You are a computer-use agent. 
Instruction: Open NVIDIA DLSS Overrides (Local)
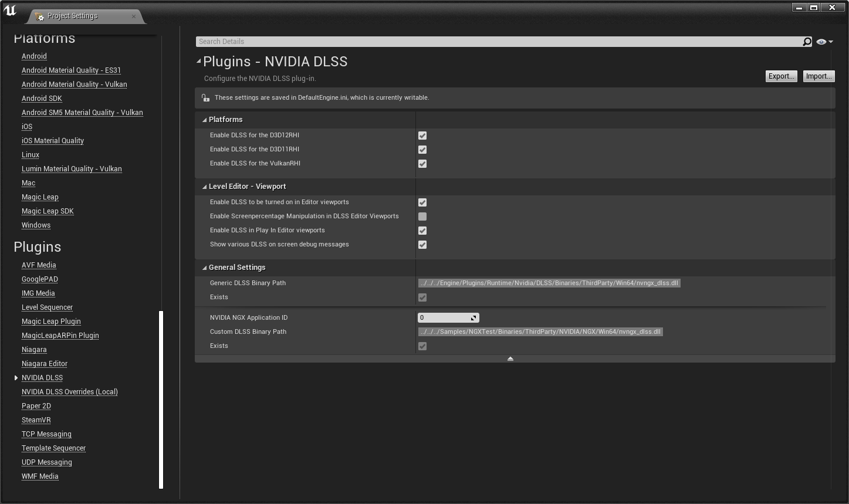click(x=70, y=392)
